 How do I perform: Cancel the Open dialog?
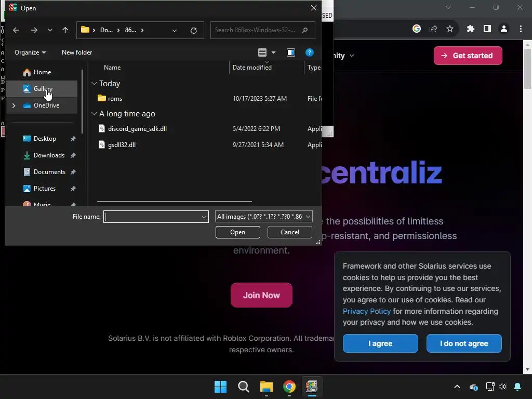tap(290, 232)
